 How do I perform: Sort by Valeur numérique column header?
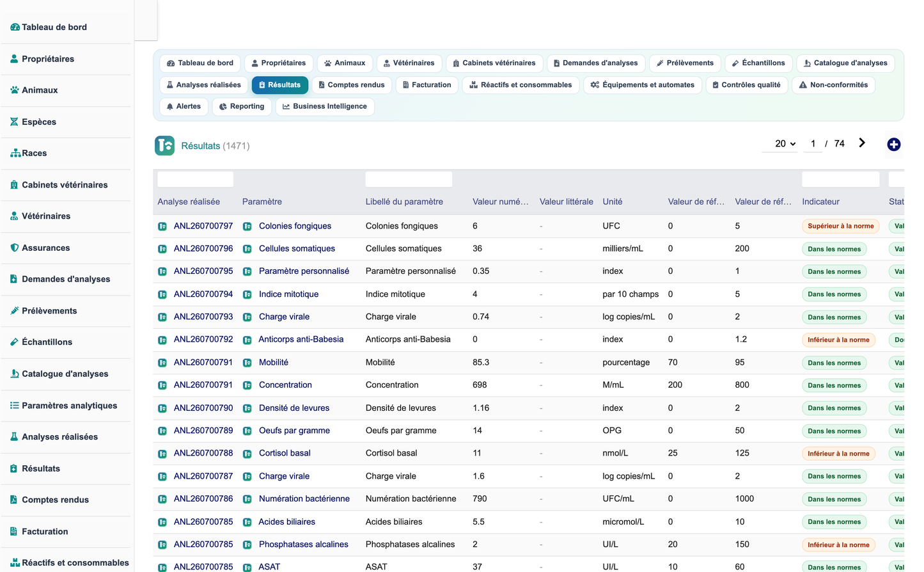(x=501, y=202)
